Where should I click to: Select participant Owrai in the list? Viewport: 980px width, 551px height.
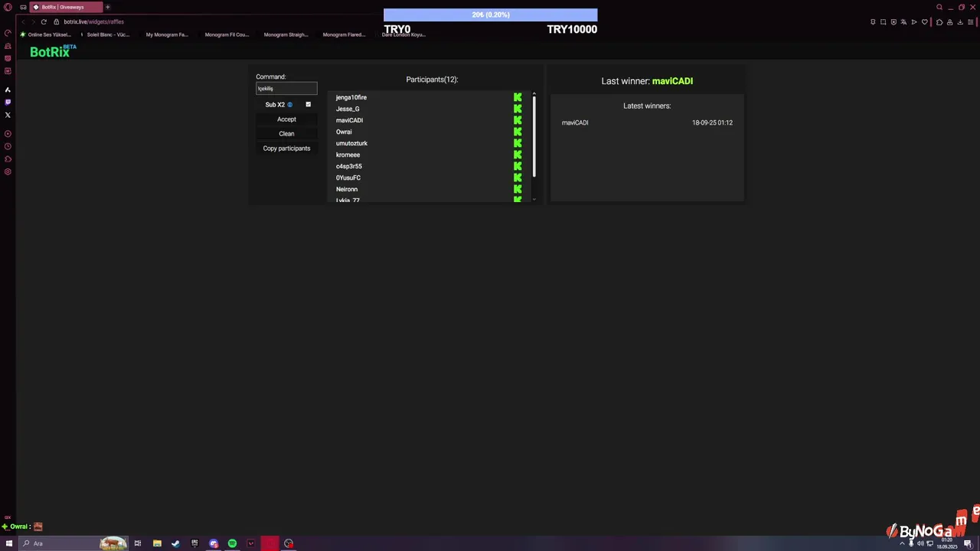tap(344, 132)
